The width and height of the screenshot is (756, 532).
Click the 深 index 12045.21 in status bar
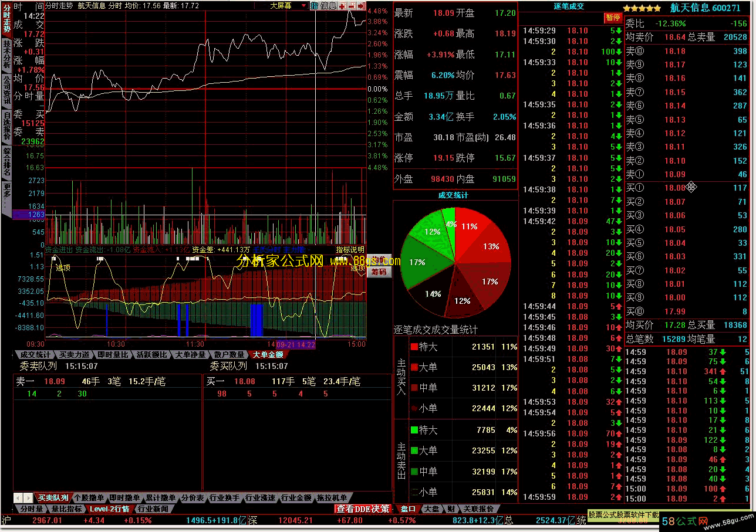click(x=295, y=520)
